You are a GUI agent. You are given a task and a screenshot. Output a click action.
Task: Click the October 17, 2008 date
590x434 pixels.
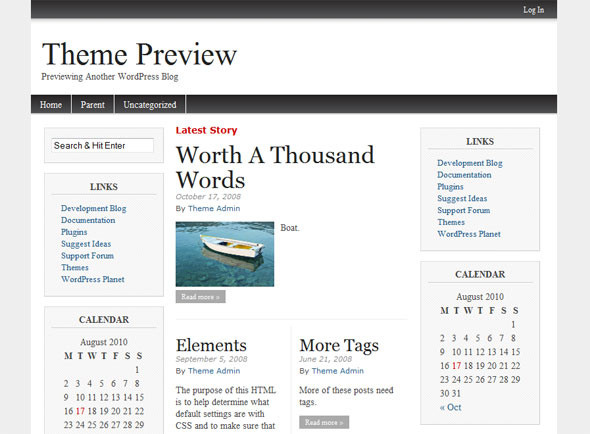(208, 197)
